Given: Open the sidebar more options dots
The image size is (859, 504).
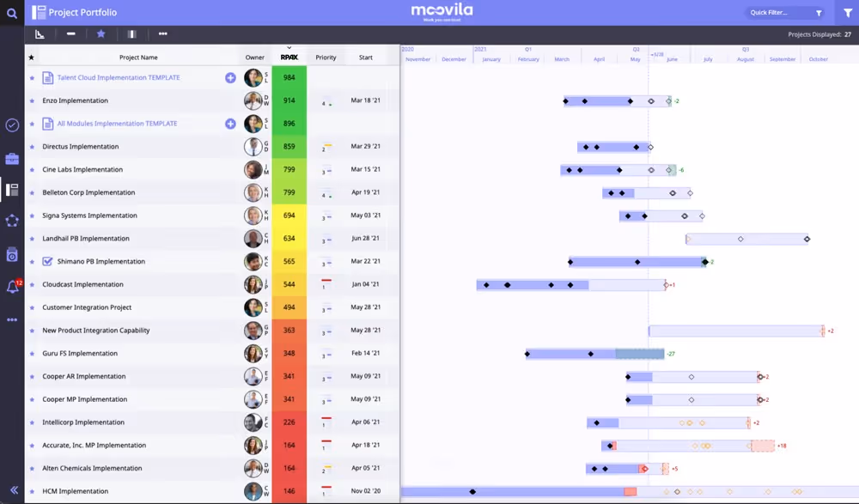Looking at the screenshot, I should tap(12, 320).
